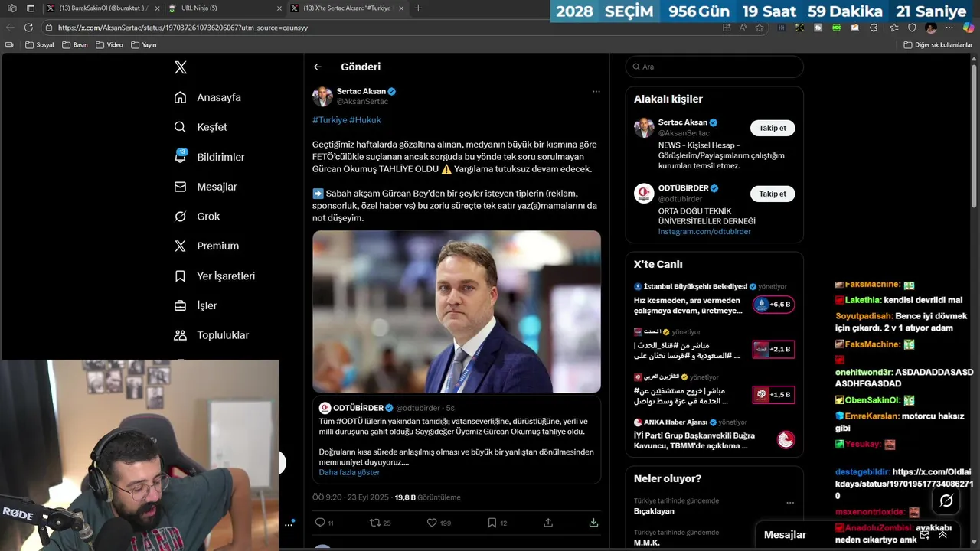Screen dimensions: 980x551
Task: Open instagram.com/odtubirder link
Action: [x=704, y=231]
